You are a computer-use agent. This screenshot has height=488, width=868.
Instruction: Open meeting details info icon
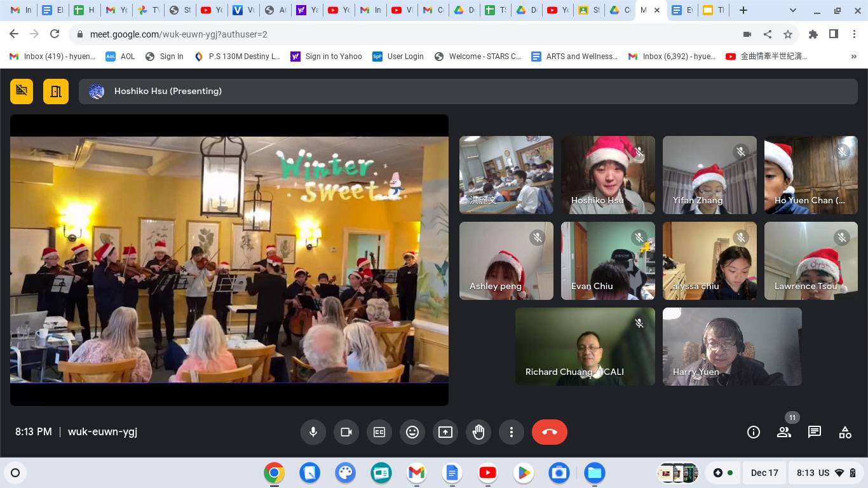pos(754,432)
